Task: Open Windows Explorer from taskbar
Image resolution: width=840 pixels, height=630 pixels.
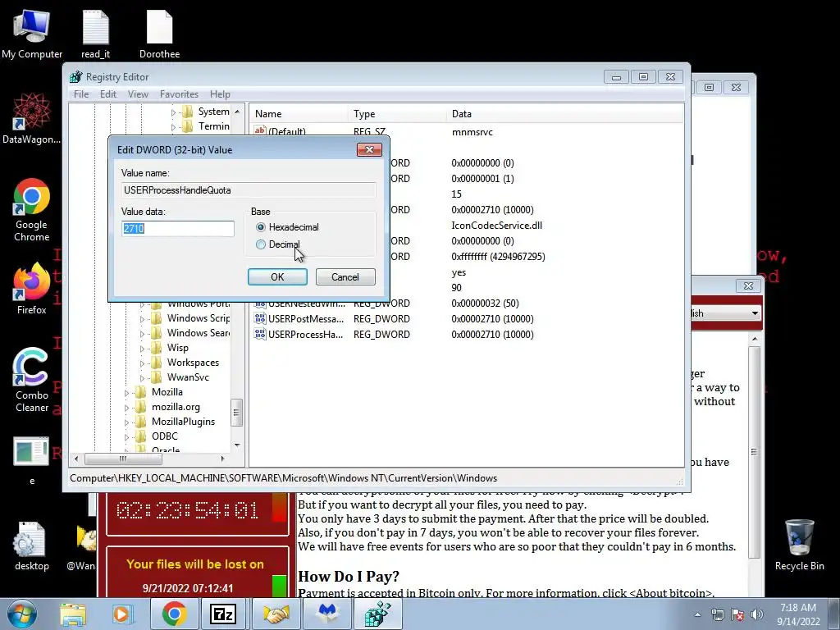Action: [73, 614]
